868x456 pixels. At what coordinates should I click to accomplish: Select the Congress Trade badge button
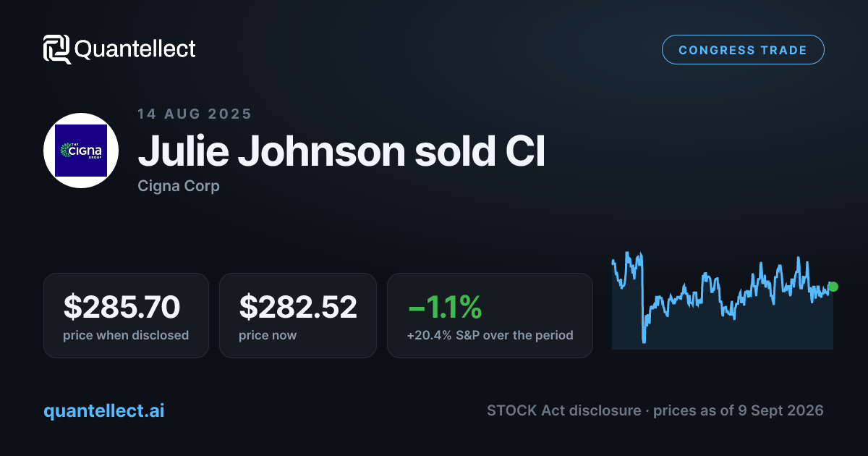point(743,50)
